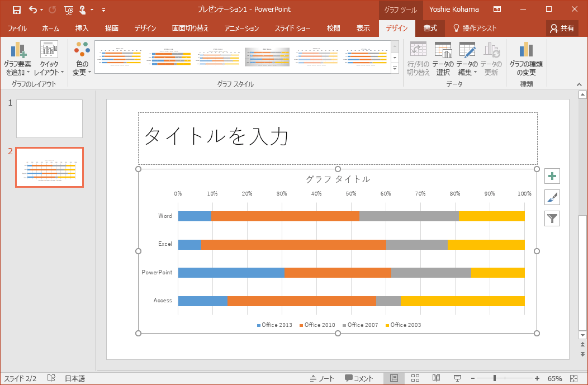Click the zoom slider handle
The image size is (588, 385).
point(495,379)
